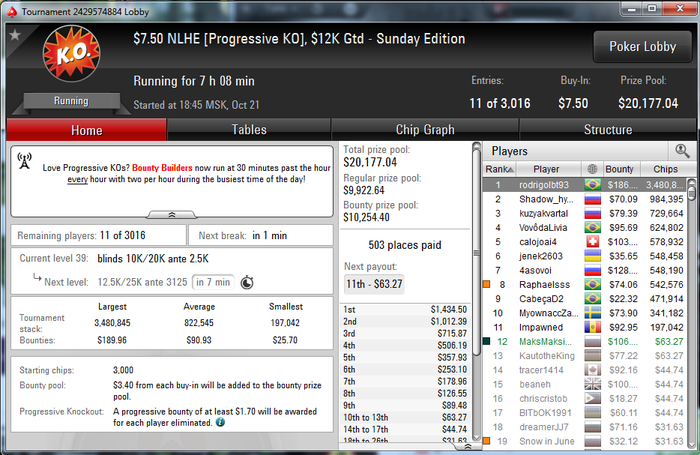Click the Poker Lobby button
Image resolution: width=700 pixels, height=455 pixels.
[x=642, y=46]
